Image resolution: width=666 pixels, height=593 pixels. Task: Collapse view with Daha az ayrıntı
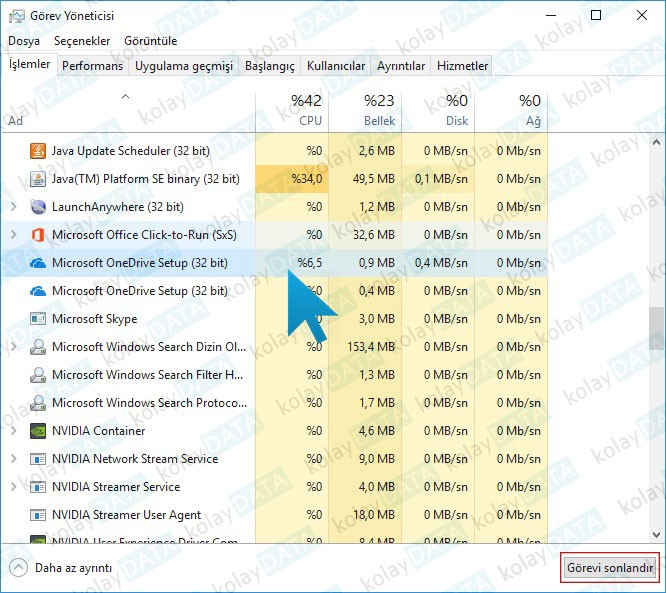coord(61,568)
